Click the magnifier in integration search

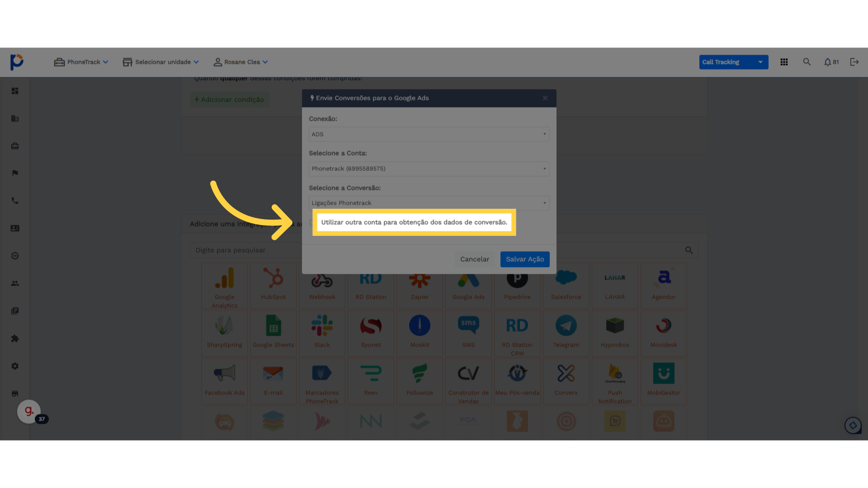(x=689, y=250)
